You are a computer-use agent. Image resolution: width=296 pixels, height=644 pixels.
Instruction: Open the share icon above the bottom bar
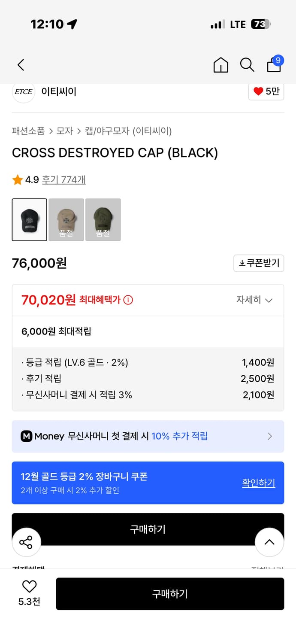26,542
